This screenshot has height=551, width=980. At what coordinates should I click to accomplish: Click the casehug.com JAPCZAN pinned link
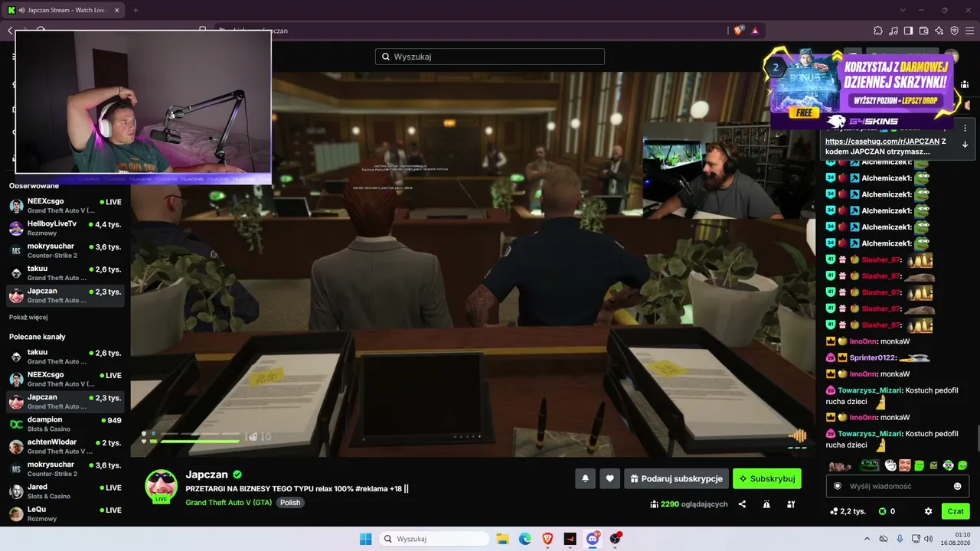click(x=883, y=142)
